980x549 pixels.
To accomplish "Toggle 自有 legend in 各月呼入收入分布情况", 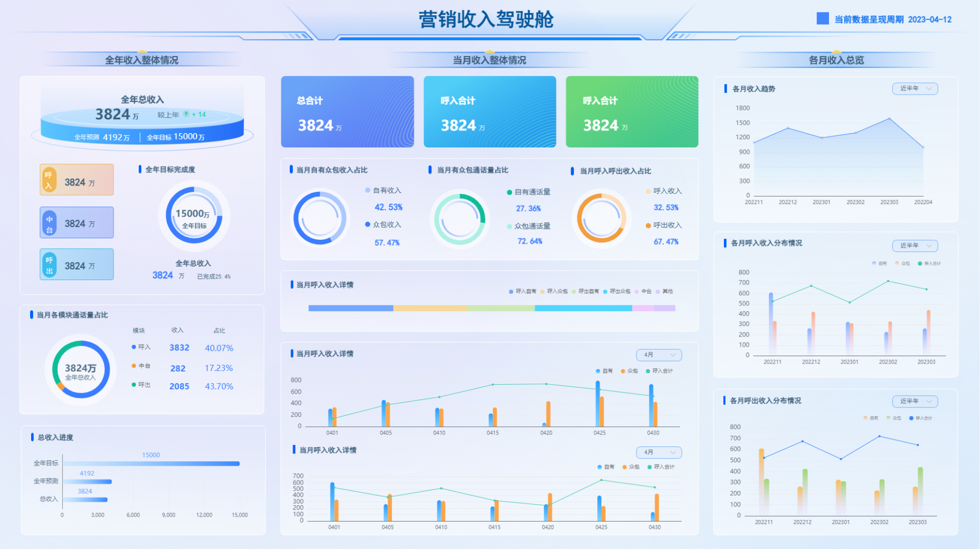I will click(x=880, y=263).
